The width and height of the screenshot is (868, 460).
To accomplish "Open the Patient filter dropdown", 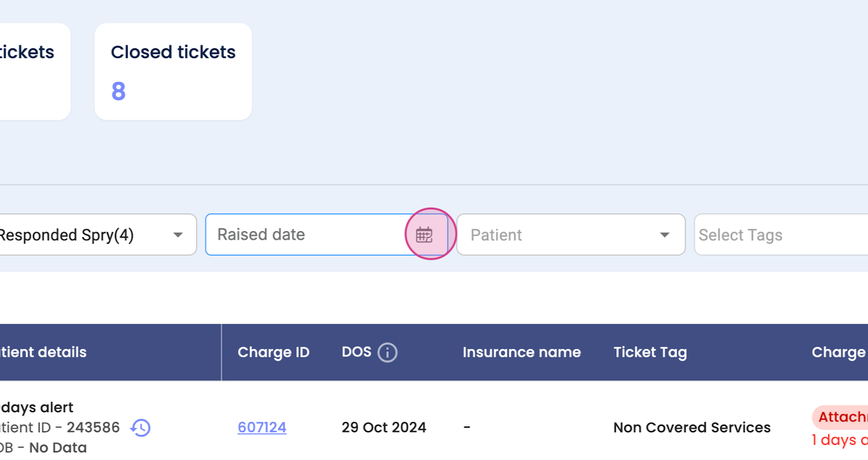I will 571,235.
